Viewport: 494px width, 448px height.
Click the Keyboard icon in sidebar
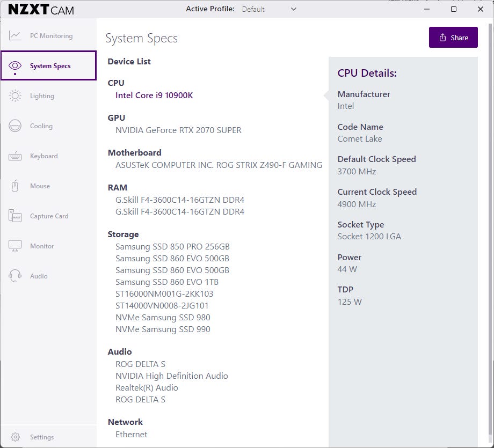click(x=15, y=156)
